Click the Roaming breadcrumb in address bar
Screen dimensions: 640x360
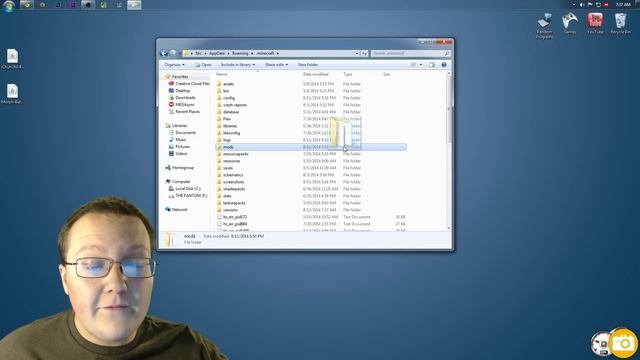(240, 53)
